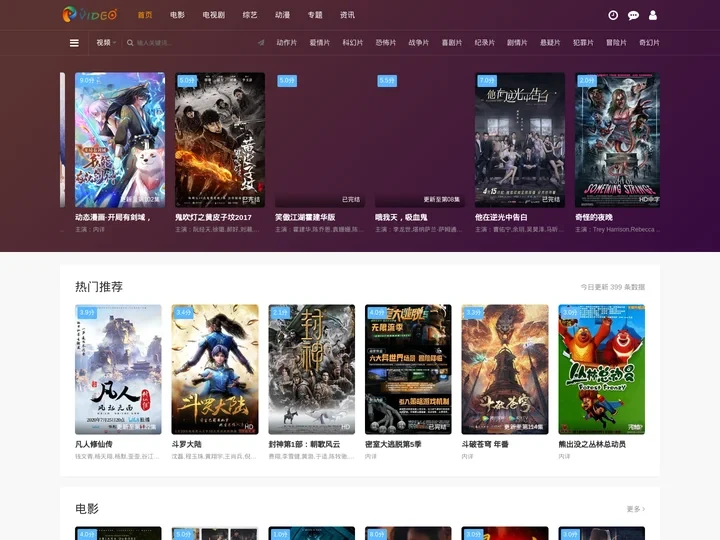Select the 悬疑片 category link
The width and height of the screenshot is (720, 540).
(x=550, y=43)
